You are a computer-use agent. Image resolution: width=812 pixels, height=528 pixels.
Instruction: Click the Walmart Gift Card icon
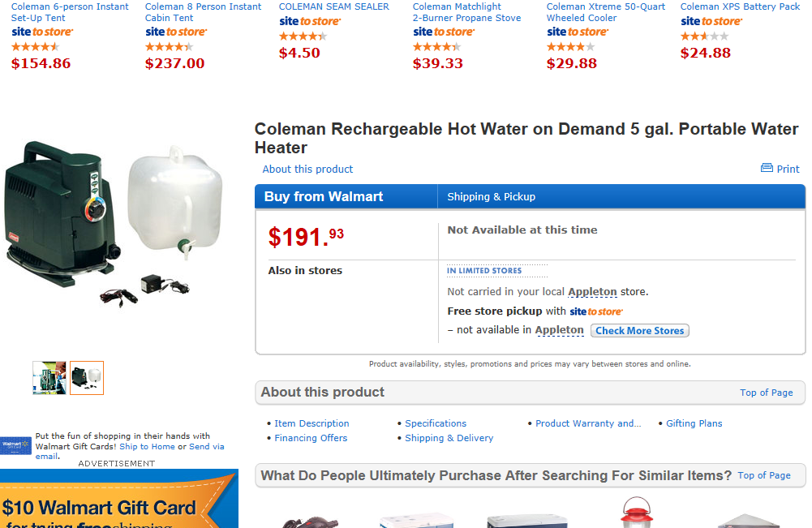(16, 445)
